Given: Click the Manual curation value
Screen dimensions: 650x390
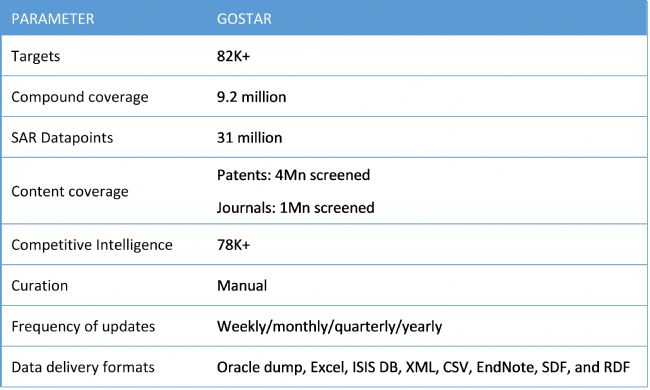Looking at the screenshot, I should 242,286.
